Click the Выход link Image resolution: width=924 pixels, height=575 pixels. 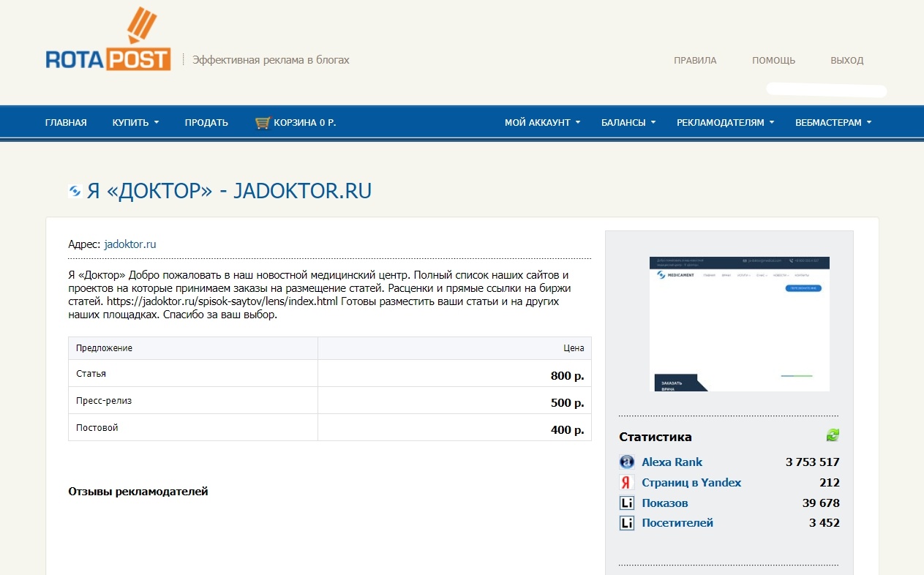coord(847,61)
